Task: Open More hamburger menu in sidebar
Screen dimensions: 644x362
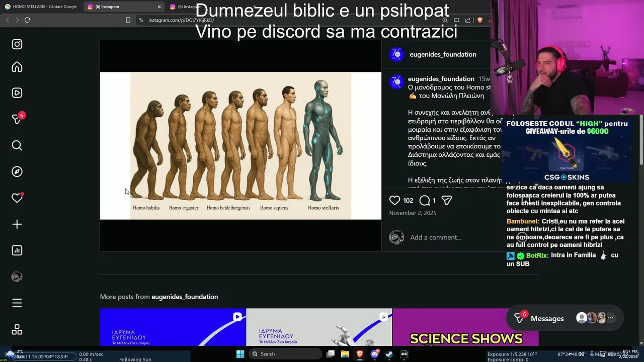Action: (x=17, y=303)
